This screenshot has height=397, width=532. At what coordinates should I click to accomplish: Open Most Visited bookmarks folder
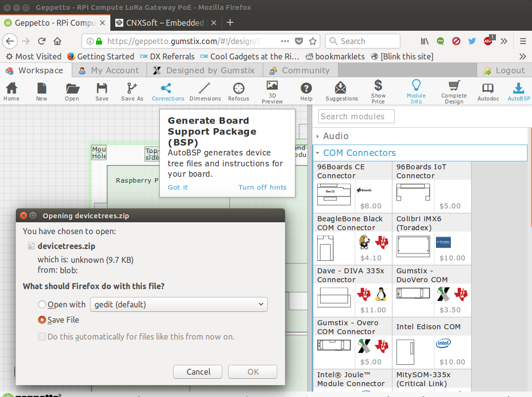(x=34, y=56)
